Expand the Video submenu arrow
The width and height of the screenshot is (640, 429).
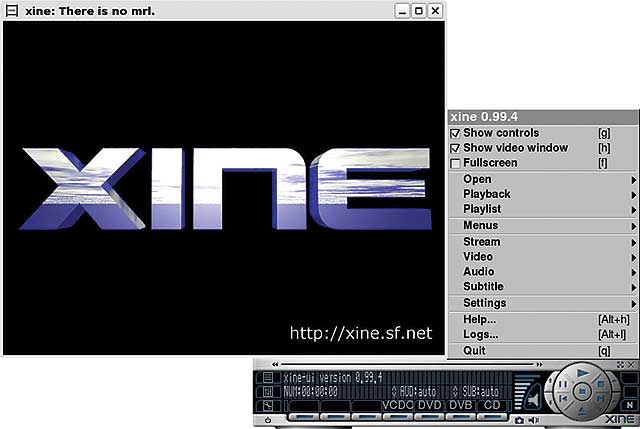click(633, 258)
